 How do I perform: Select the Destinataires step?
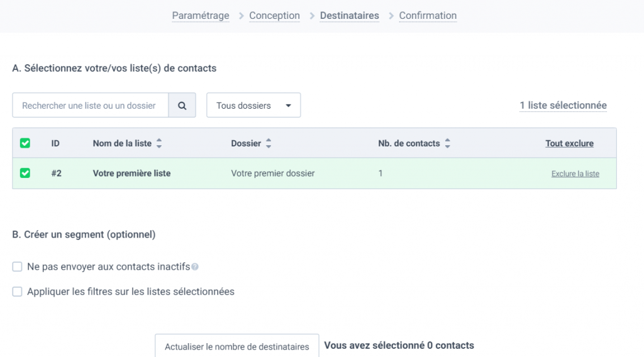350,16
